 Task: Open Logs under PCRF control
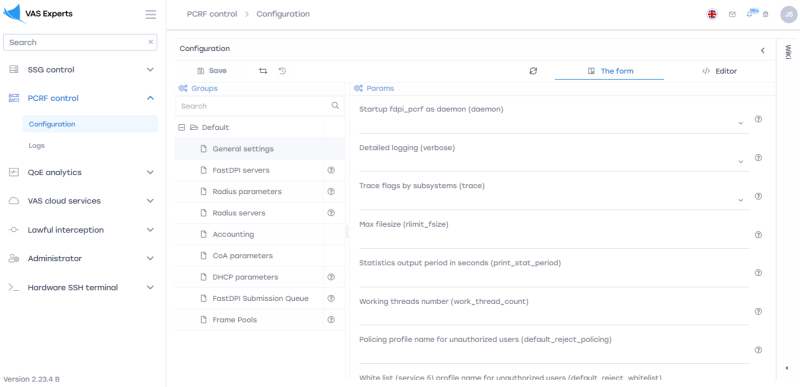pos(37,145)
